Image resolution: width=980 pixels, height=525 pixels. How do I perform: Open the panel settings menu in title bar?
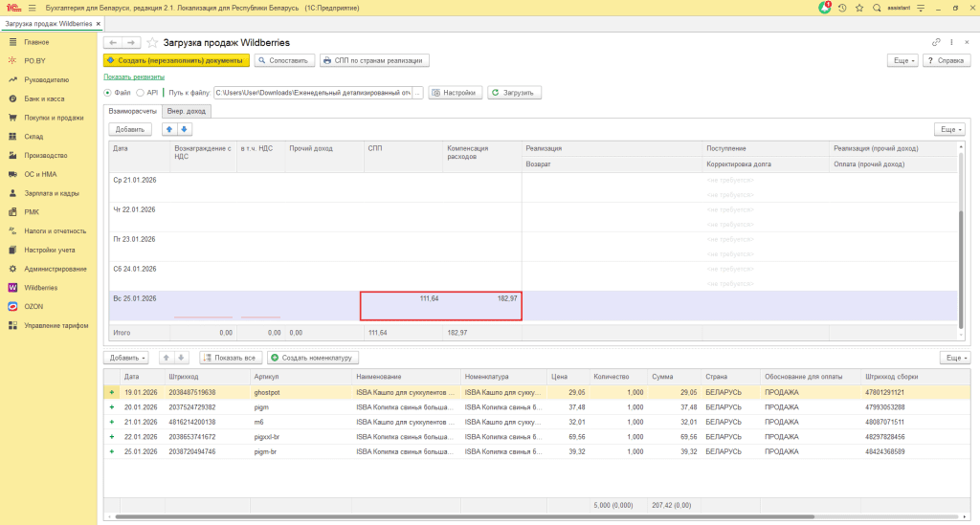point(921,8)
